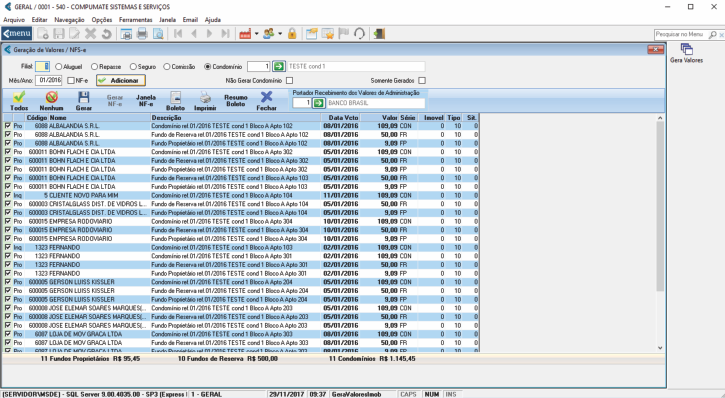Viewport: 725px width, 398px height.
Task: Click the folder window toolbar icon
Action: [x=312, y=33]
